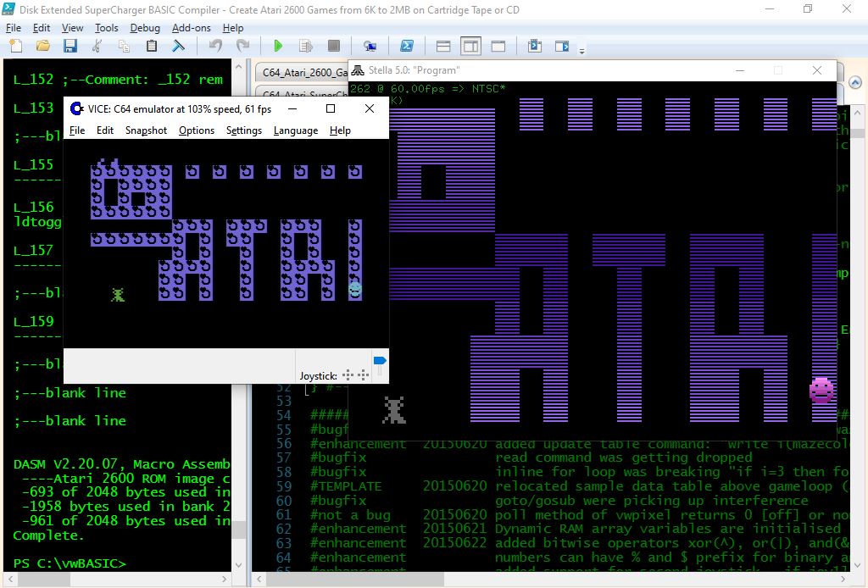Open the Add-ons menu in ISE
Viewport: 868px width, 588px height.
pyautogui.click(x=191, y=28)
